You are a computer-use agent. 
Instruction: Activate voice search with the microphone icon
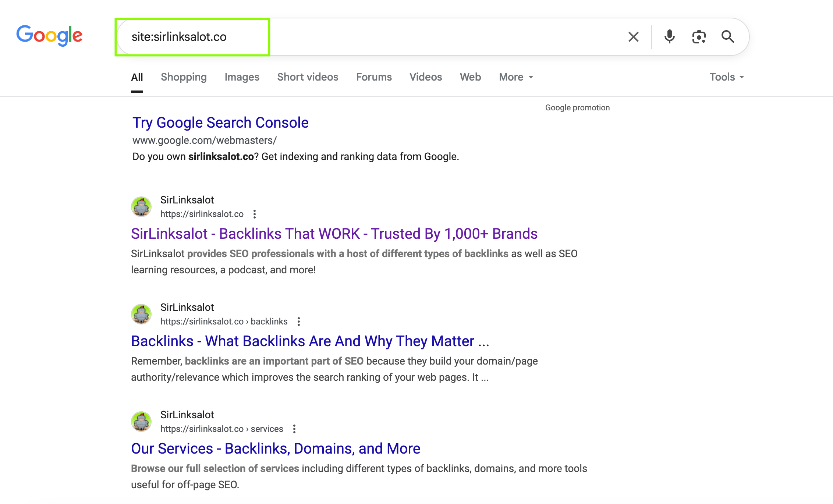click(669, 36)
